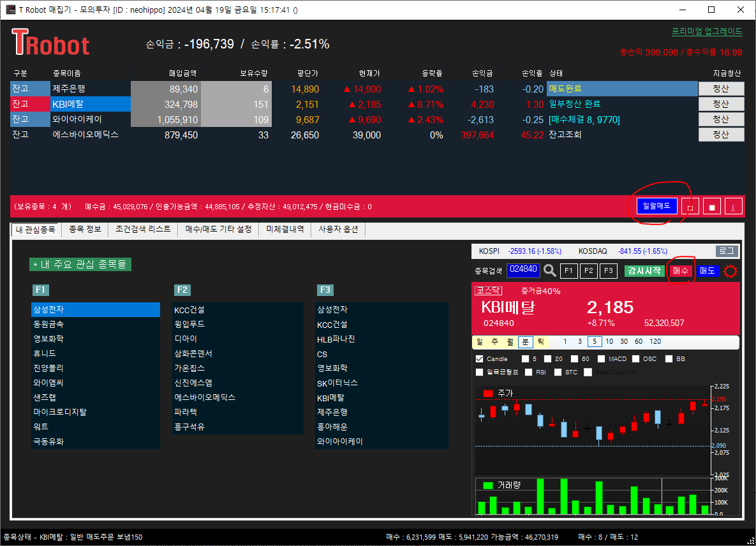Click 청산 for the 제주은행 row
Screen dimensions: 756x546
721,89
